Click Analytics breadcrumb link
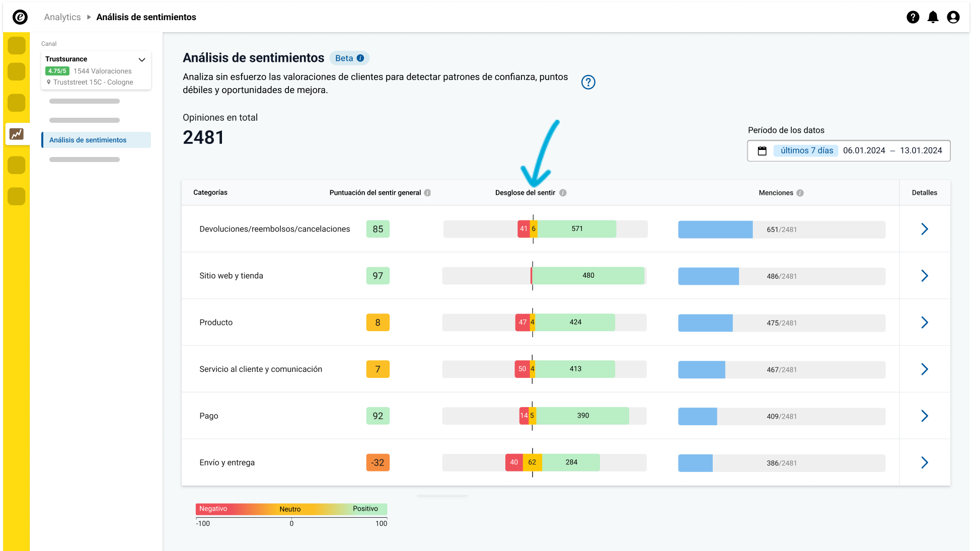Viewport: 980px width, 551px height. [x=62, y=17]
